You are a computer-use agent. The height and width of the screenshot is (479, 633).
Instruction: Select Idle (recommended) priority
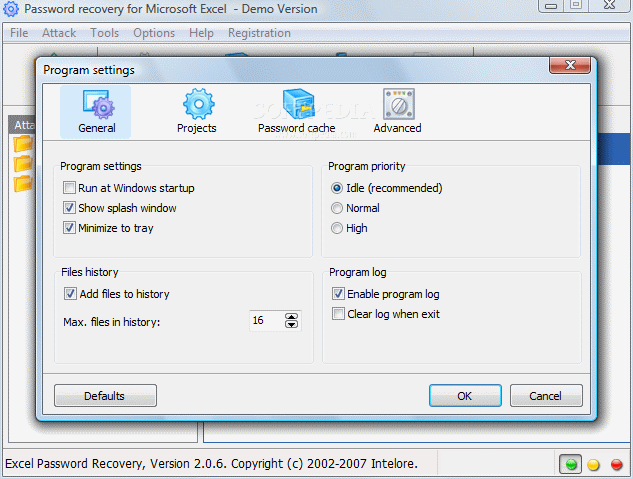[337, 188]
